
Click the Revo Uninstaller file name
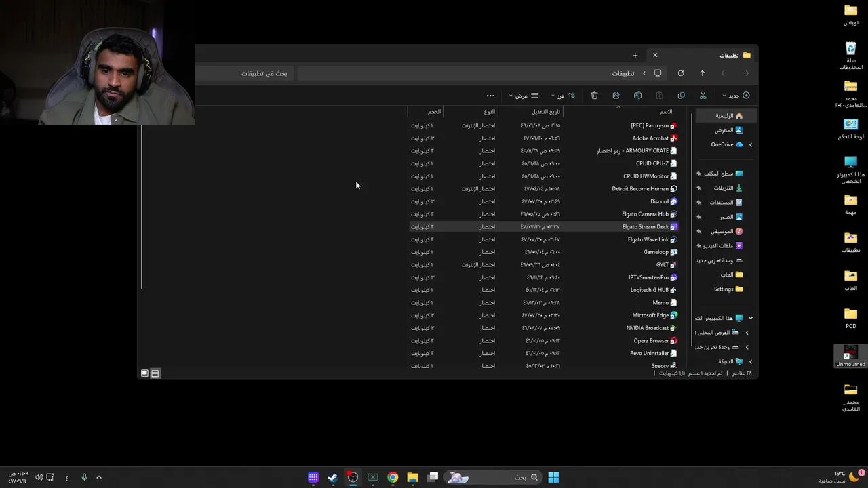point(649,353)
